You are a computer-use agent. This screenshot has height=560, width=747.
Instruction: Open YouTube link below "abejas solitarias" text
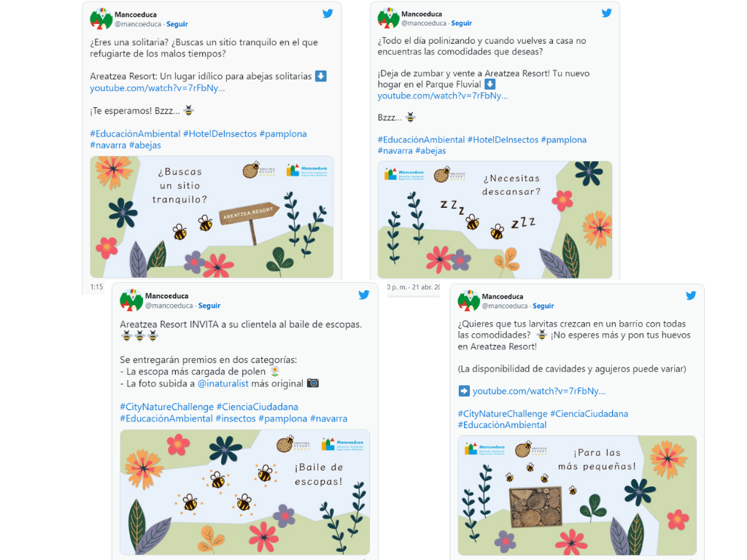[158, 88]
